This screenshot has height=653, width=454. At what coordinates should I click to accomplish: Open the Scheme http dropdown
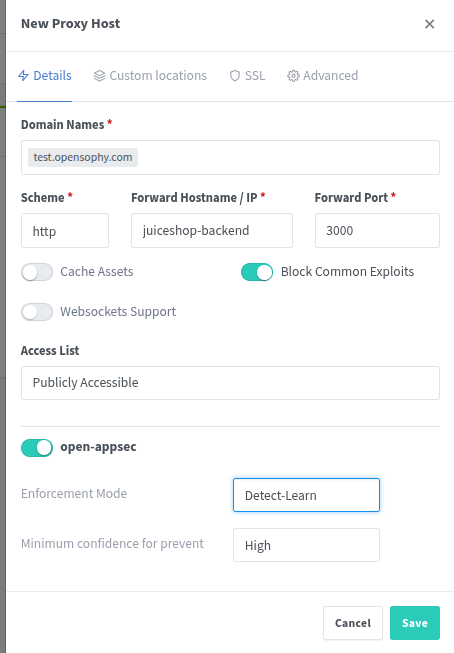(65, 231)
